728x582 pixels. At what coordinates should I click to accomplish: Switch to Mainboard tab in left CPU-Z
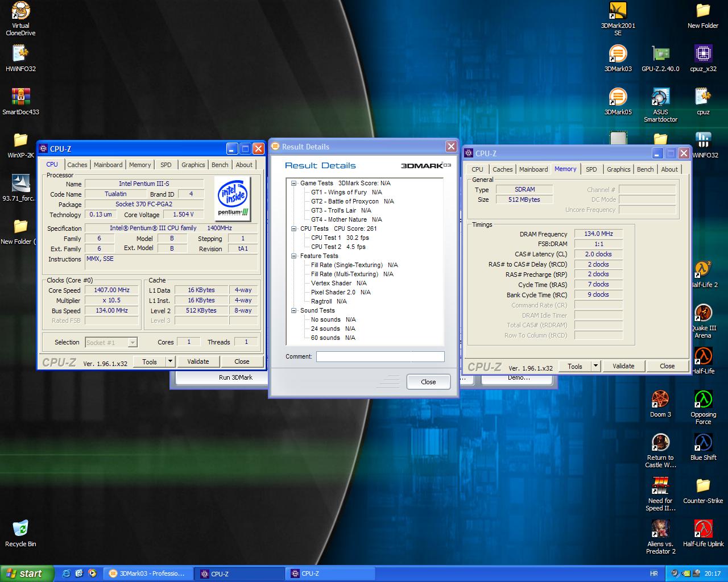[108, 165]
